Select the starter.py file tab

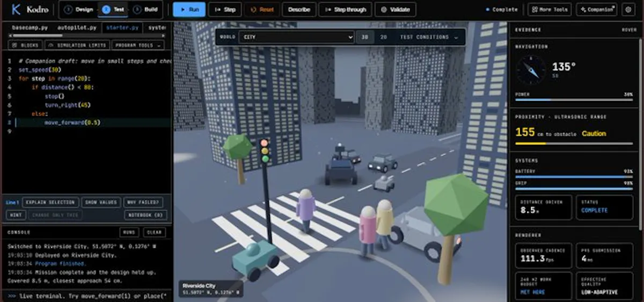[x=122, y=27]
